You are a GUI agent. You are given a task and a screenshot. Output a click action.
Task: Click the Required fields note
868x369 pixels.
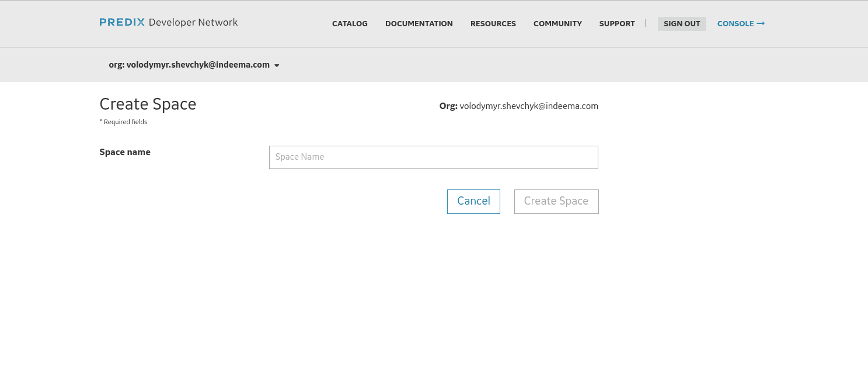coord(123,122)
